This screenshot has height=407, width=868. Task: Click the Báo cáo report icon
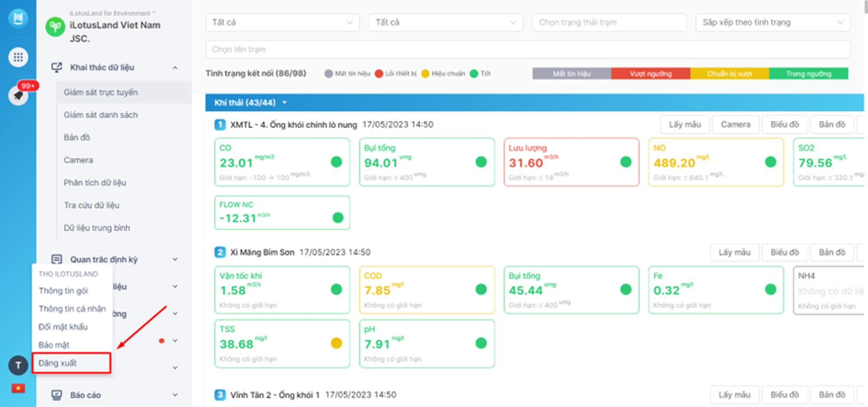pos(56,395)
